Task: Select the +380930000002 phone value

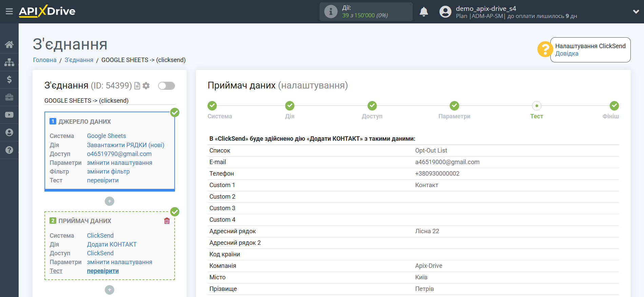Action: 437,174
